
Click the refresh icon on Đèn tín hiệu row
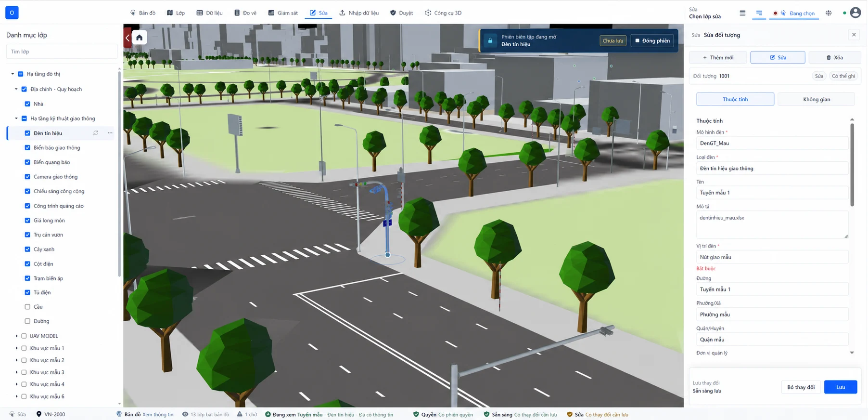[x=96, y=133]
